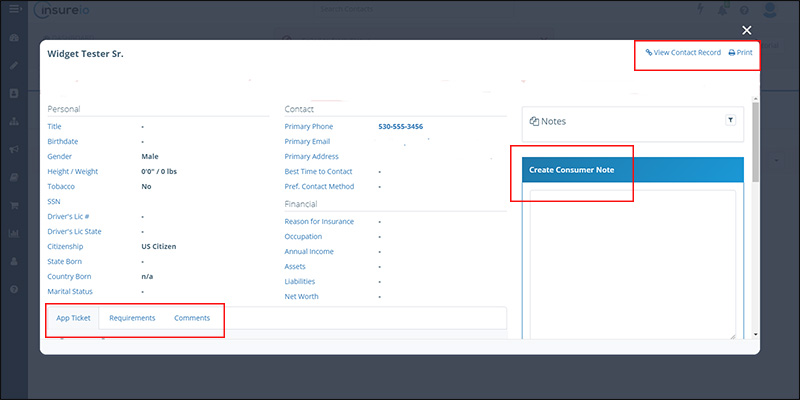Screen dimensions: 800x400
Task: Open the user avatar menu in the top bar
Action: coord(769,9)
